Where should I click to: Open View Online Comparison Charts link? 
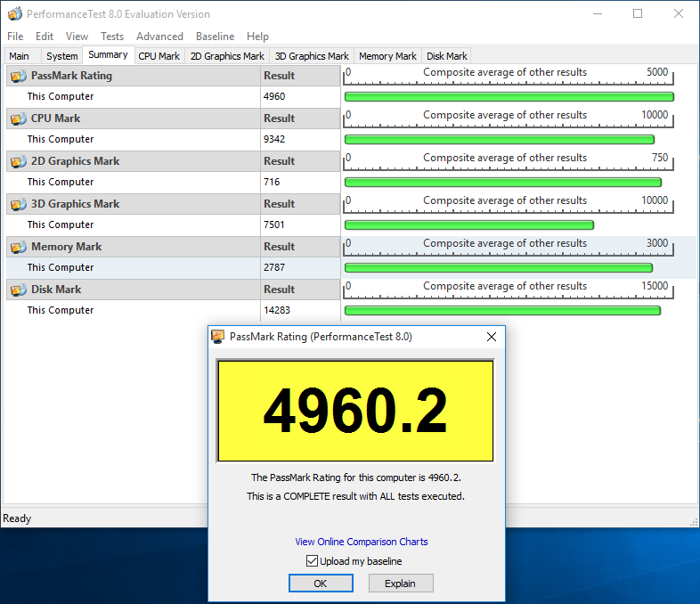click(362, 542)
